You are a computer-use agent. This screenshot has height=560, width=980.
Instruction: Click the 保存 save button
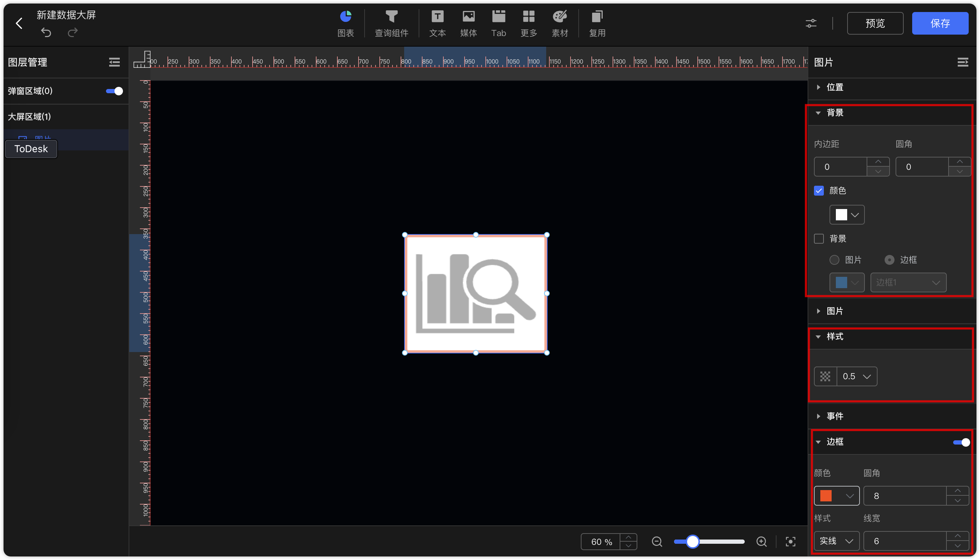940,23
